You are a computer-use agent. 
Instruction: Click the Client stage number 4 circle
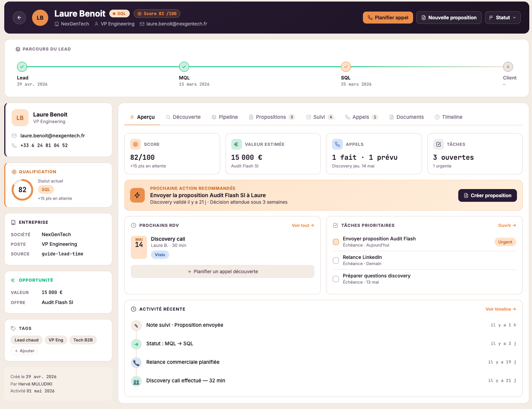point(508,67)
